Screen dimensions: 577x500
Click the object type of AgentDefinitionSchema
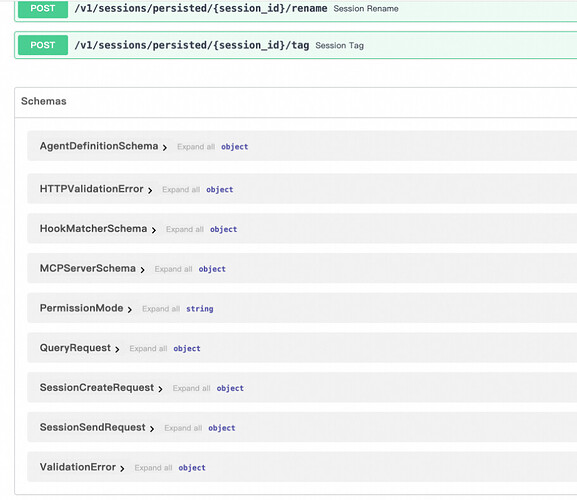tap(234, 147)
